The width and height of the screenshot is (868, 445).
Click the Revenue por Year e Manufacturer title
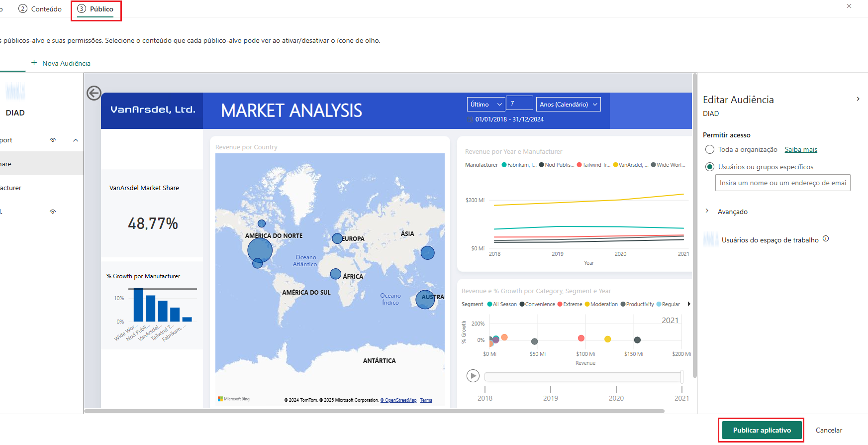(513, 152)
